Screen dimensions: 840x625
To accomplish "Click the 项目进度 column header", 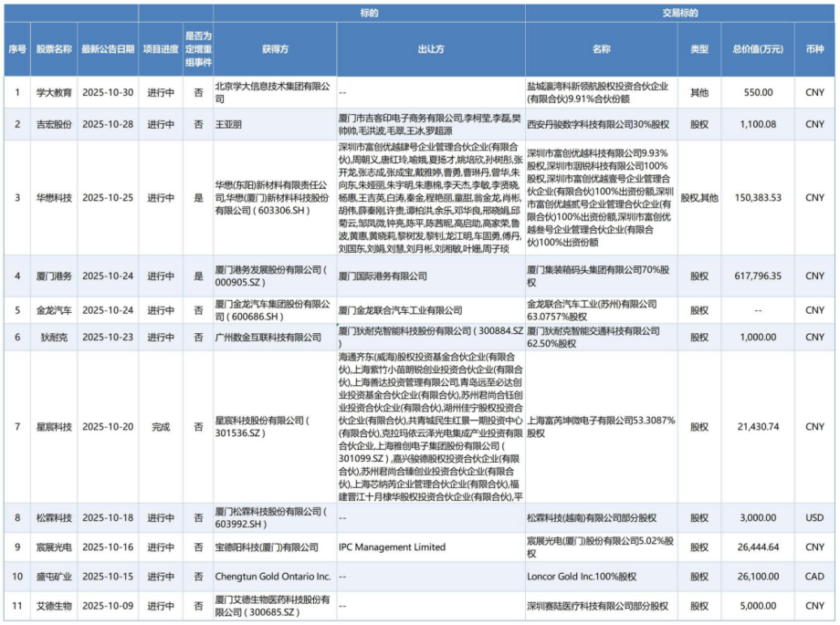I will 161,49.
